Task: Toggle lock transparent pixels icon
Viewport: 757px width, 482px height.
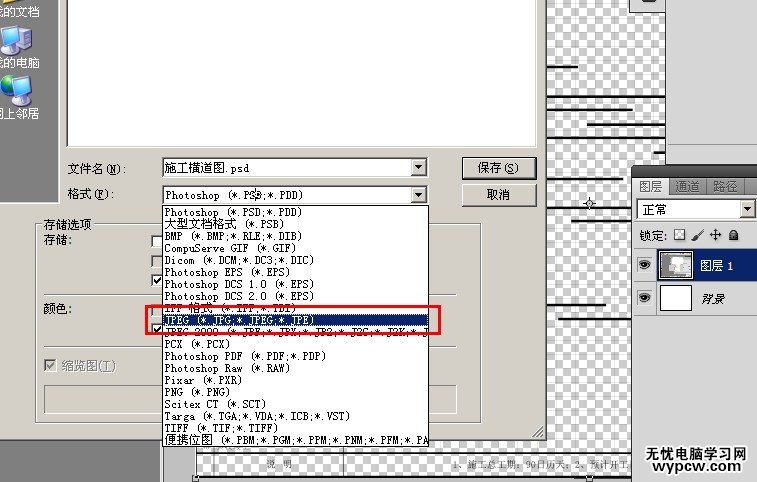Action: tap(679, 235)
